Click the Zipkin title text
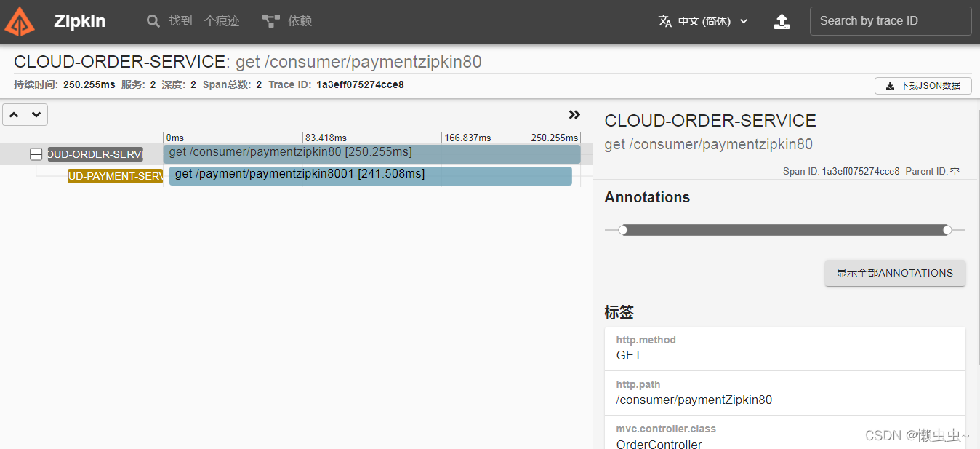The height and width of the screenshot is (449, 980). pyautogui.click(x=80, y=21)
